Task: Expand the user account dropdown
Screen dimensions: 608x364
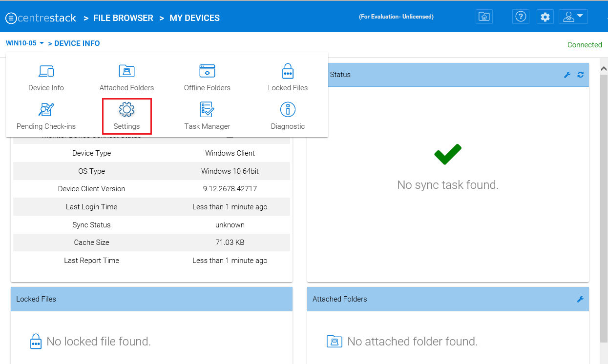Action: 573,17
